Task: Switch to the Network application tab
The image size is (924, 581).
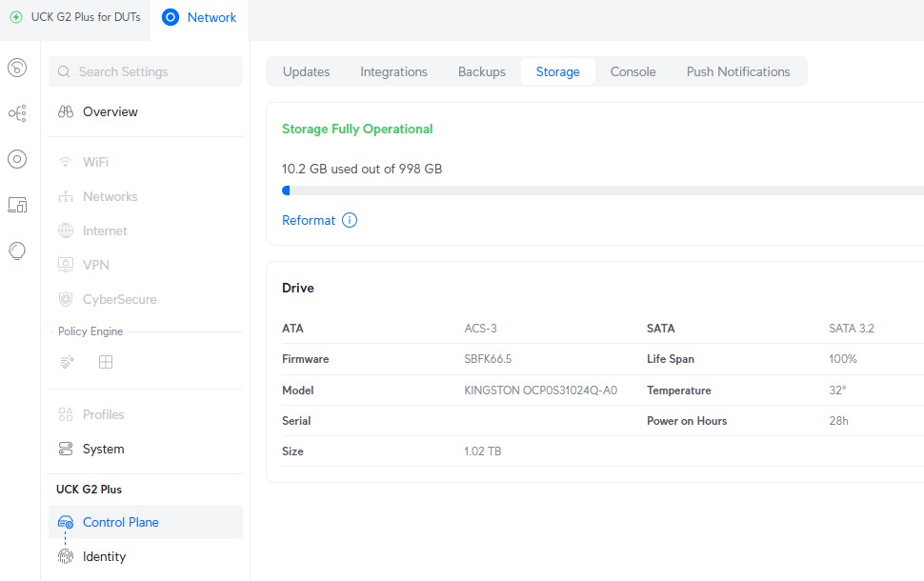Action: [199, 17]
